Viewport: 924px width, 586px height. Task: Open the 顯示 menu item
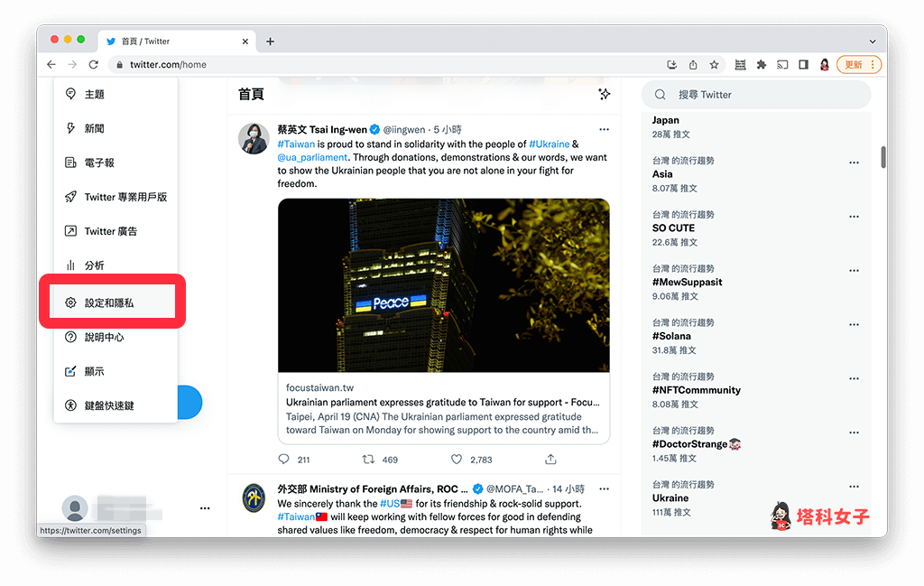[115, 371]
